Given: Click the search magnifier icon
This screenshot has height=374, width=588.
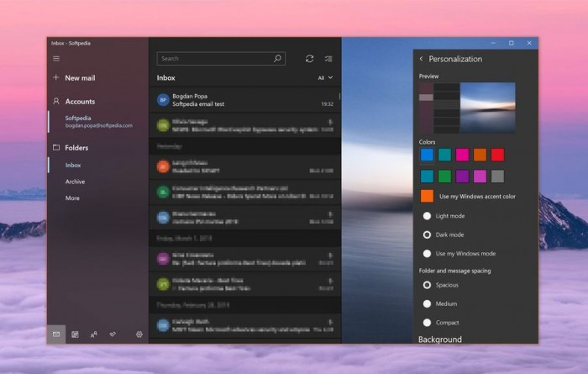Looking at the screenshot, I should pos(277,58).
